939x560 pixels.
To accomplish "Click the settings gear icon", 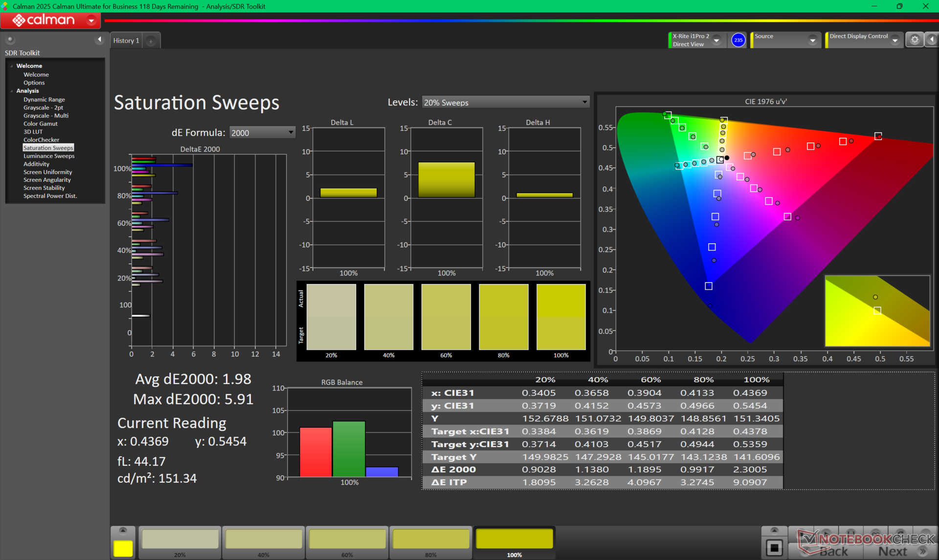I will [x=914, y=40].
